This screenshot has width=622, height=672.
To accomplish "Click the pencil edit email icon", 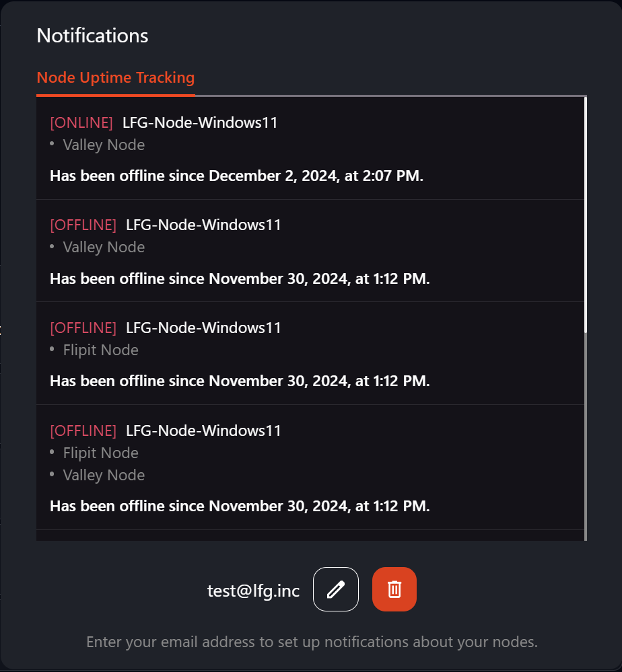I will (x=335, y=589).
